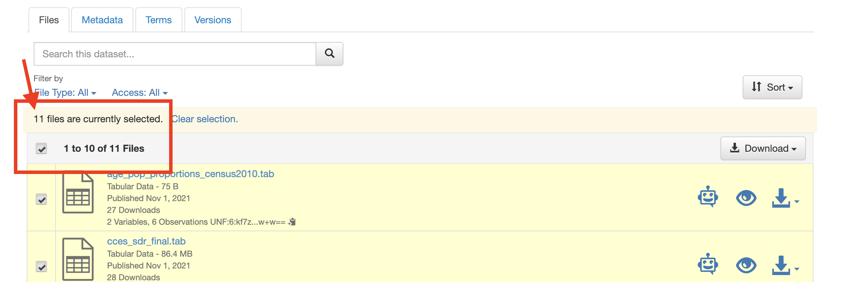Open the cces_sdr_final.tab file link
The height and width of the screenshot is (282, 868).
(x=146, y=241)
